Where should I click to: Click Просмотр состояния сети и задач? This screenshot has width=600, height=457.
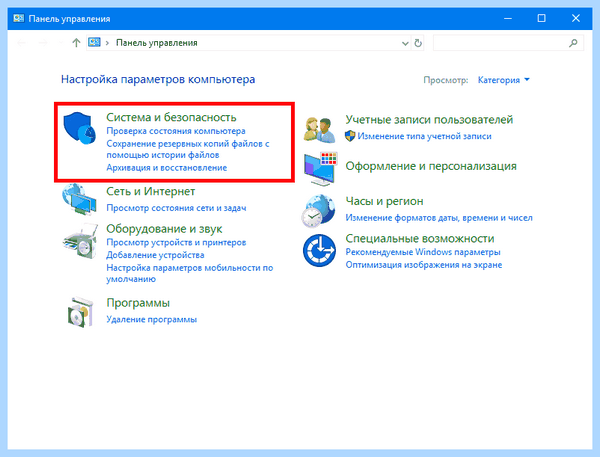(176, 208)
